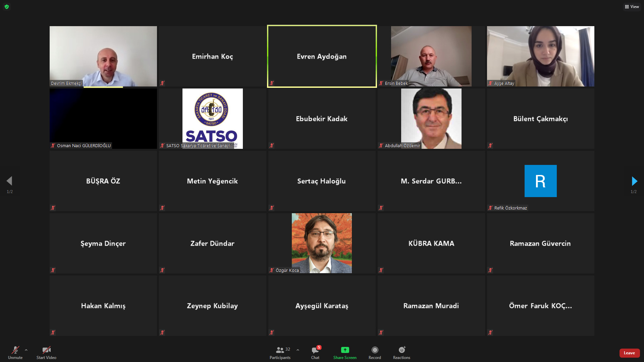Open the Participants panel
644x362 pixels.
[280, 353]
